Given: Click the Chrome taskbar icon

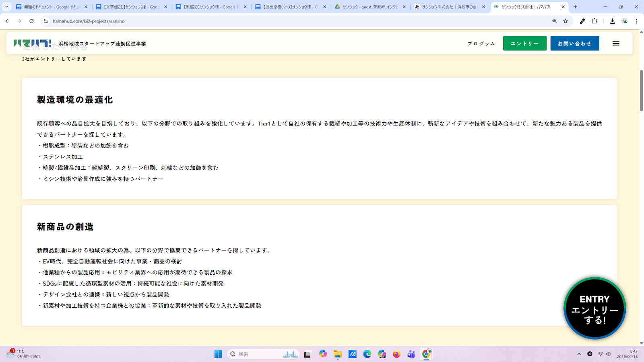Looking at the screenshot, I should pos(426,354).
